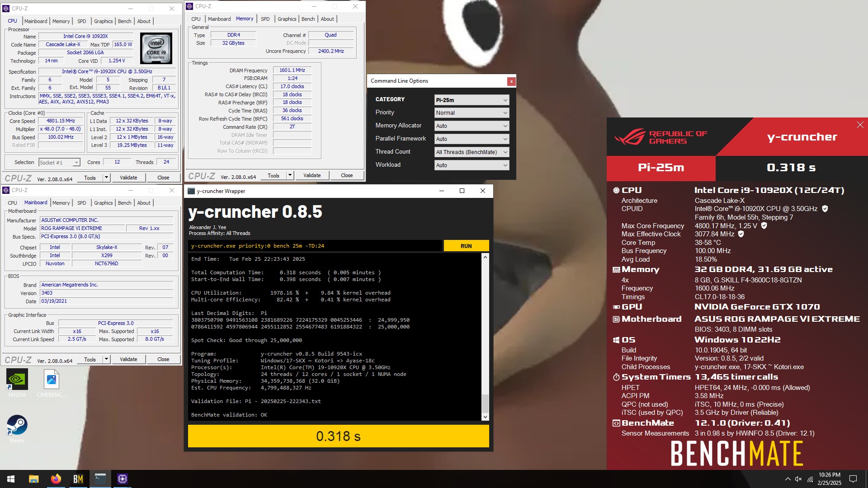The height and width of the screenshot is (488, 868).
Task: Open Socket #1 selection dropdown in CPU-Z
Action: 59,163
